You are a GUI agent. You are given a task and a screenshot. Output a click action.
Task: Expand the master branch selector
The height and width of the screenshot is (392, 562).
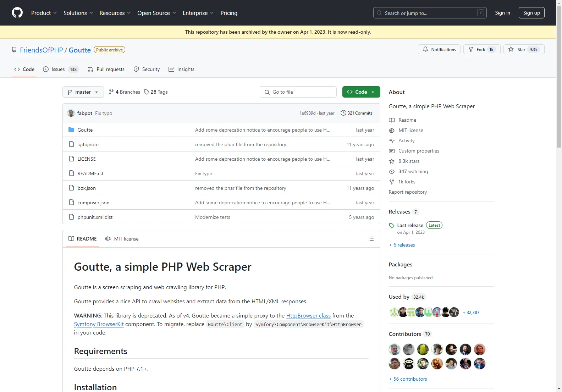(x=83, y=92)
